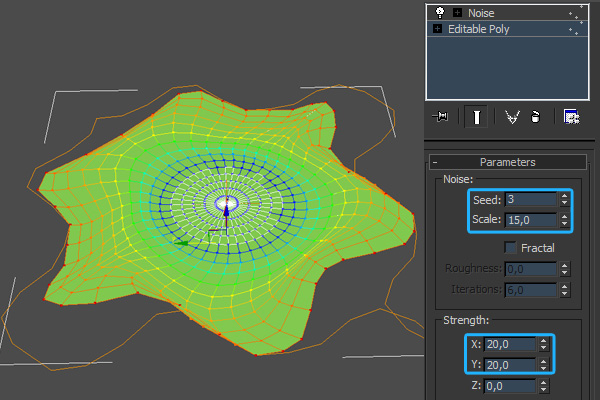Viewport: 600px width, 400px height.
Task: Click the Seed value field
Action: click(x=531, y=199)
